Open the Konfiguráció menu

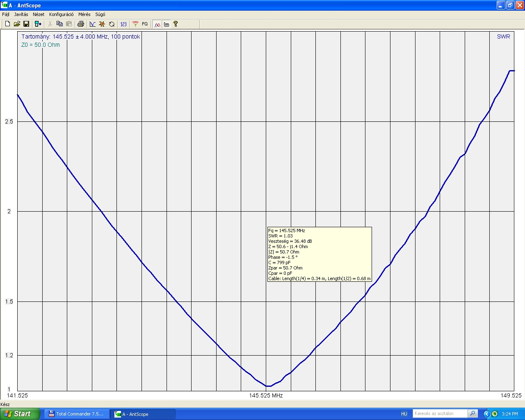(x=61, y=14)
